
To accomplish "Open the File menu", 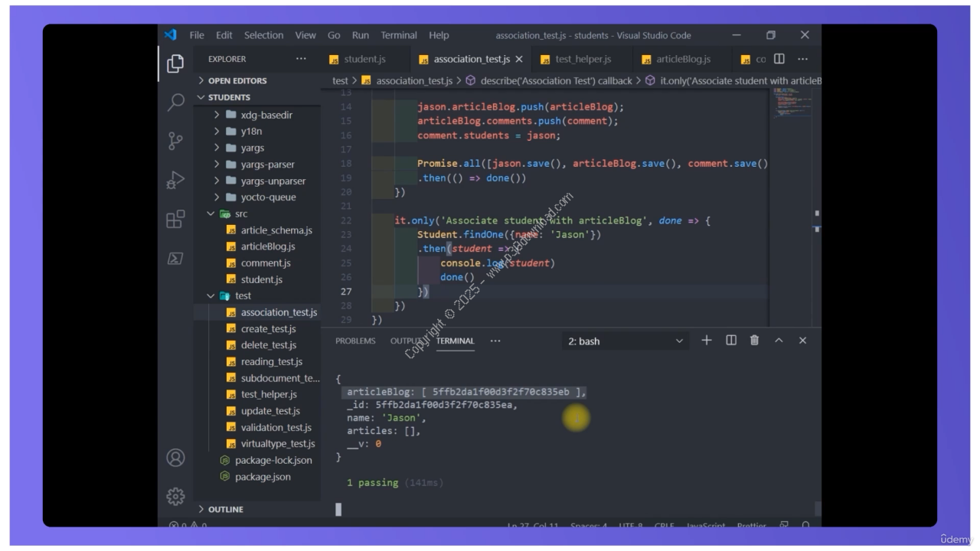I will [x=197, y=35].
